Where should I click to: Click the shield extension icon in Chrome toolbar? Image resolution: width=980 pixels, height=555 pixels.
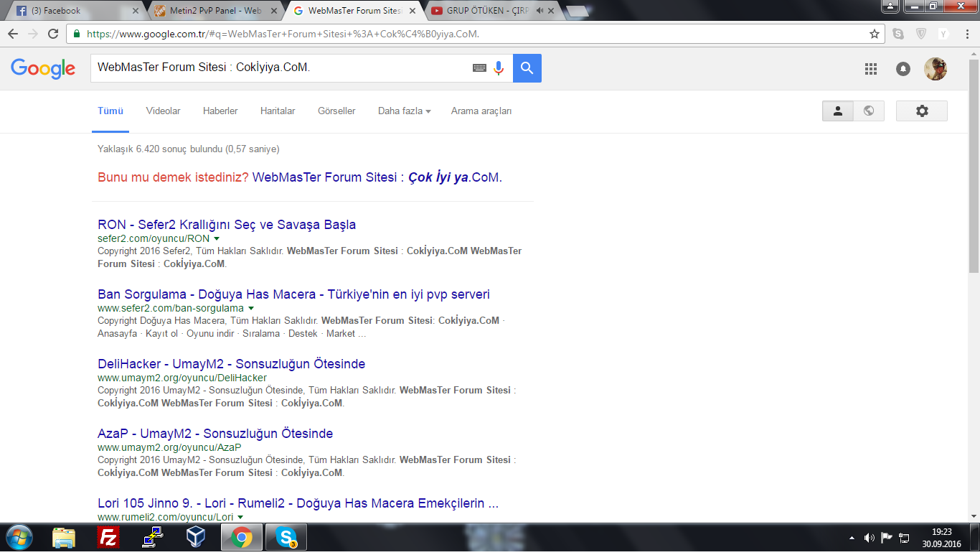tap(921, 34)
